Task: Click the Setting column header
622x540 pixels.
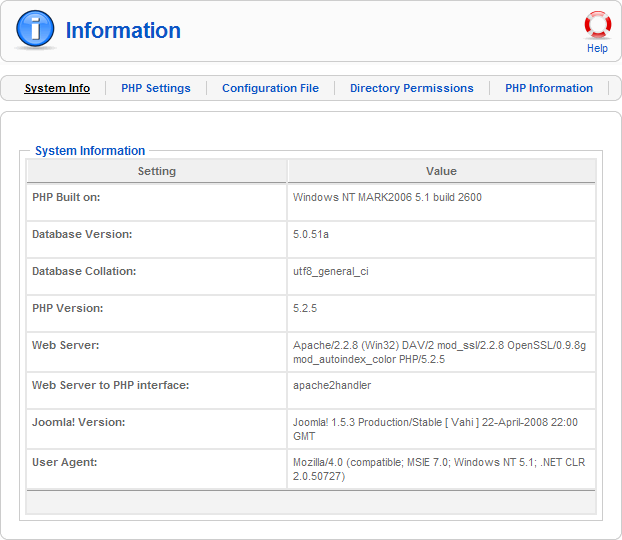Action: tap(157, 171)
